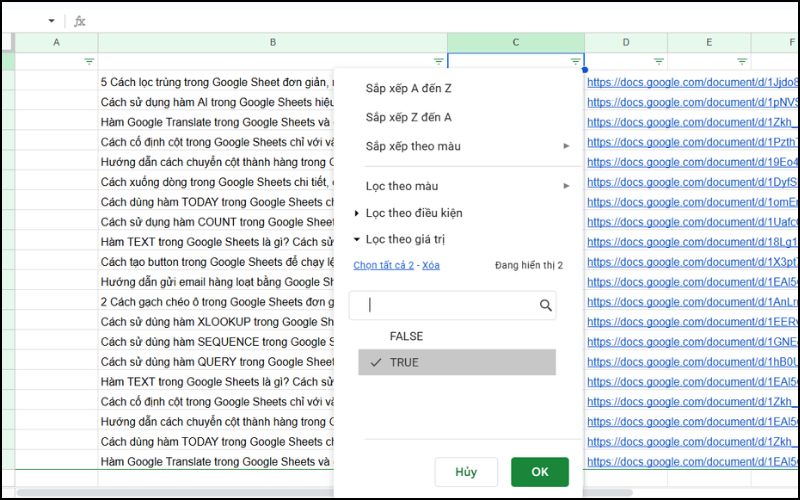Select cell '5 Cách lọc trùng trong Google Sheet'
Image resolution: width=800 pixels, height=500 pixels.
[x=216, y=82]
